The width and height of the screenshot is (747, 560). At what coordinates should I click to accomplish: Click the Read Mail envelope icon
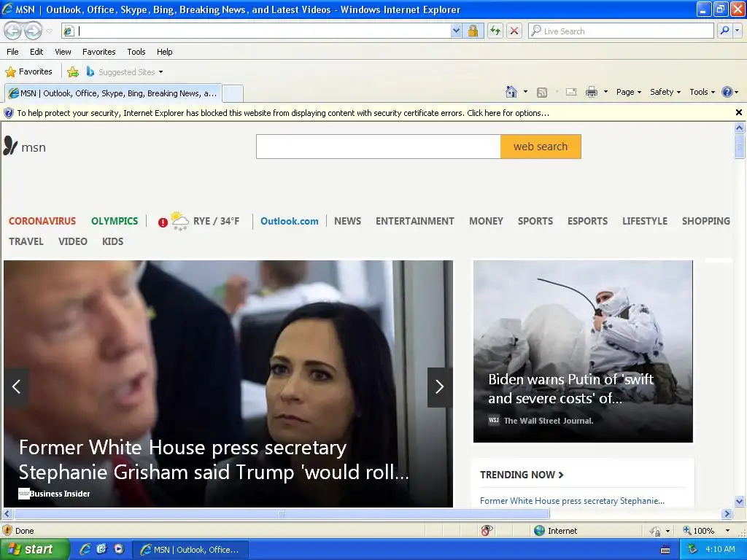[570, 92]
